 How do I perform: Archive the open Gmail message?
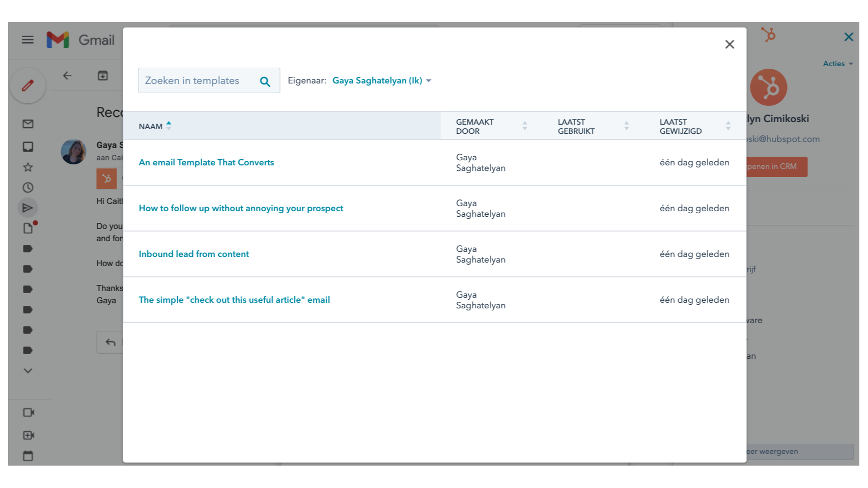103,76
